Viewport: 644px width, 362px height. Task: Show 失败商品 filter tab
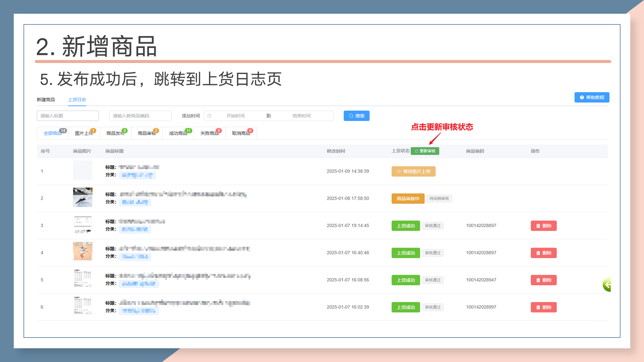point(209,133)
